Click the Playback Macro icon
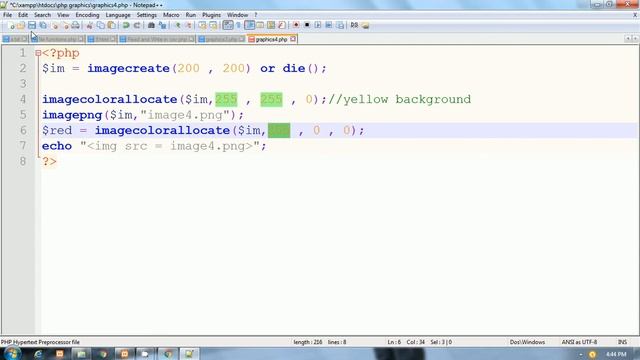 318,25
